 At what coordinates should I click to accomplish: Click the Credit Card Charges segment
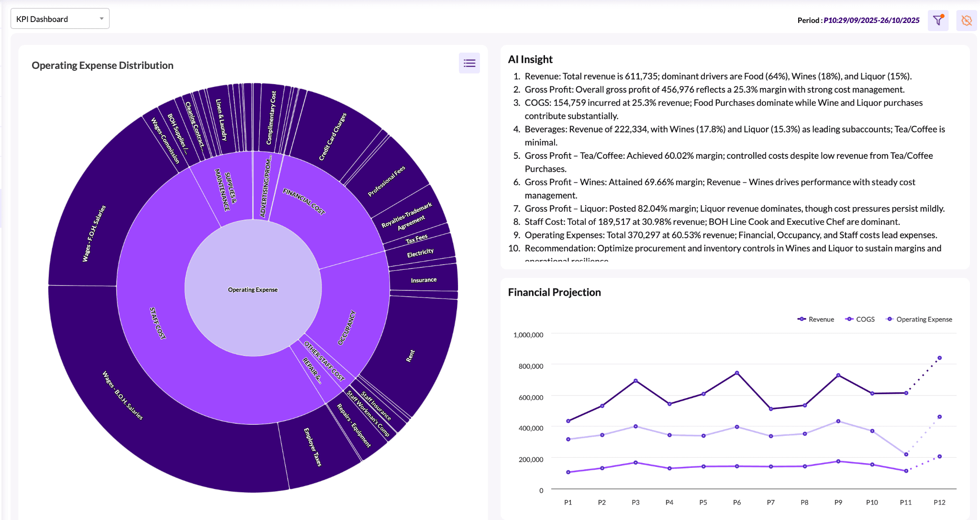(x=333, y=136)
